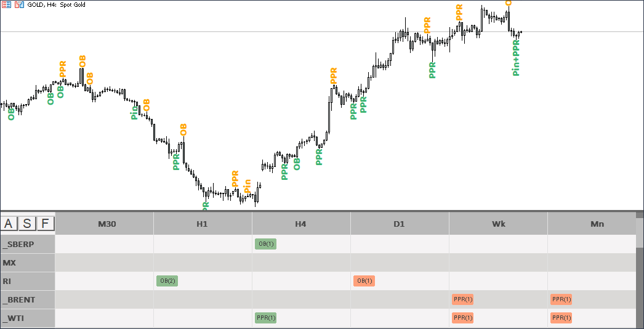The image size is (644, 329).
Task: Toggle the F button in the dashboard
Action: [46, 224]
